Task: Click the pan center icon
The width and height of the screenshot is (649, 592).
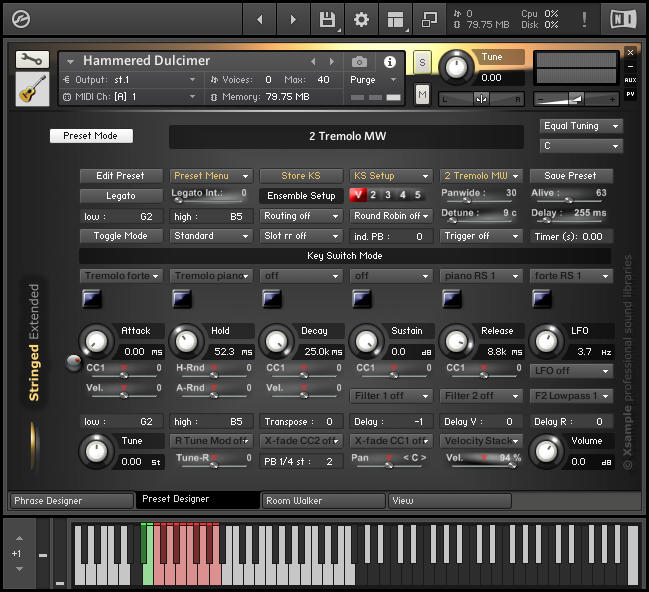Action: (x=481, y=99)
